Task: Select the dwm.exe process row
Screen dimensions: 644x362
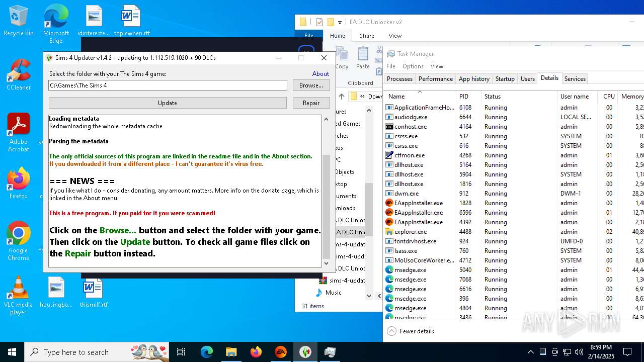Action: [x=514, y=194]
